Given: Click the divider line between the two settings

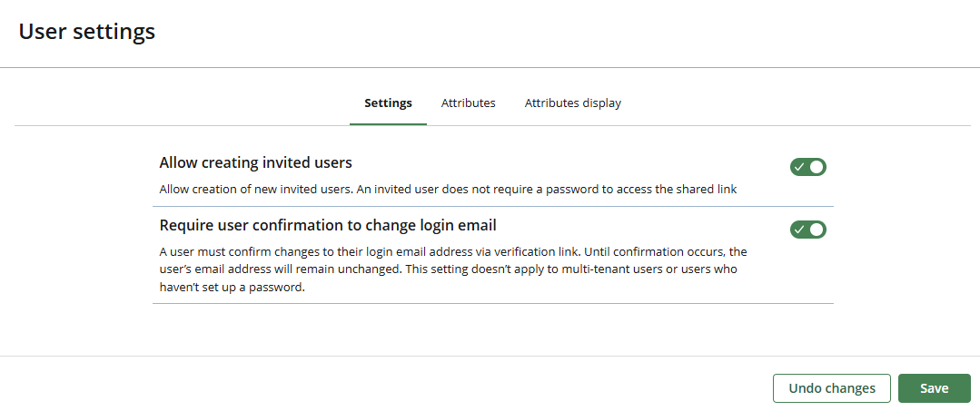Looking at the screenshot, I should pyautogui.click(x=492, y=207).
